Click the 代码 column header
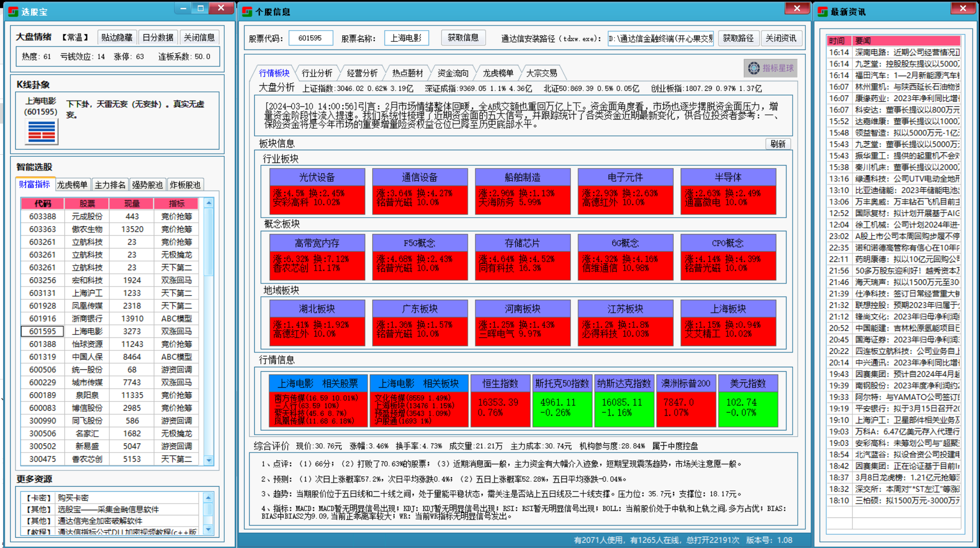Viewport: 980px width, 548px height. [x=43, y=203]
